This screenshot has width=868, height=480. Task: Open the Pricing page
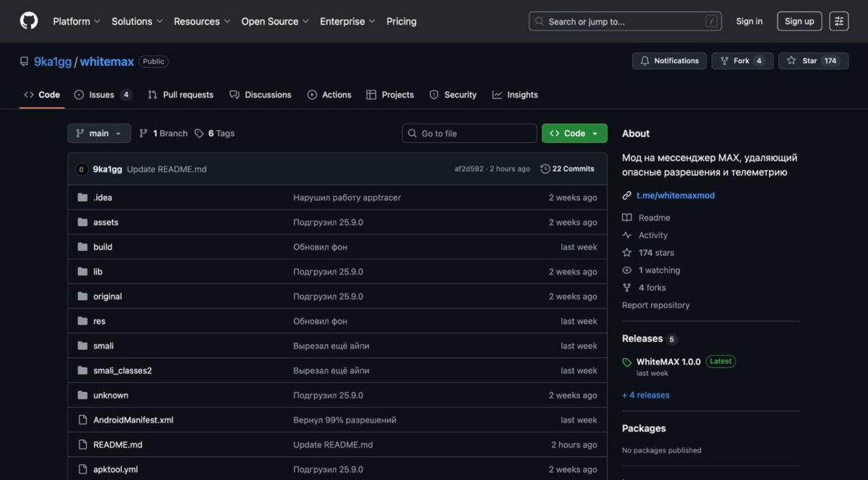(401, 22)
